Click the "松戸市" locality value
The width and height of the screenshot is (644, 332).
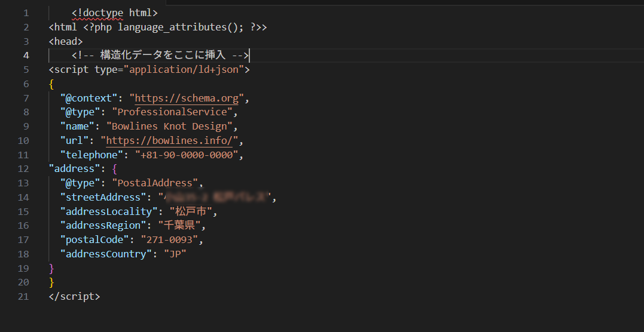pos(191,212)
